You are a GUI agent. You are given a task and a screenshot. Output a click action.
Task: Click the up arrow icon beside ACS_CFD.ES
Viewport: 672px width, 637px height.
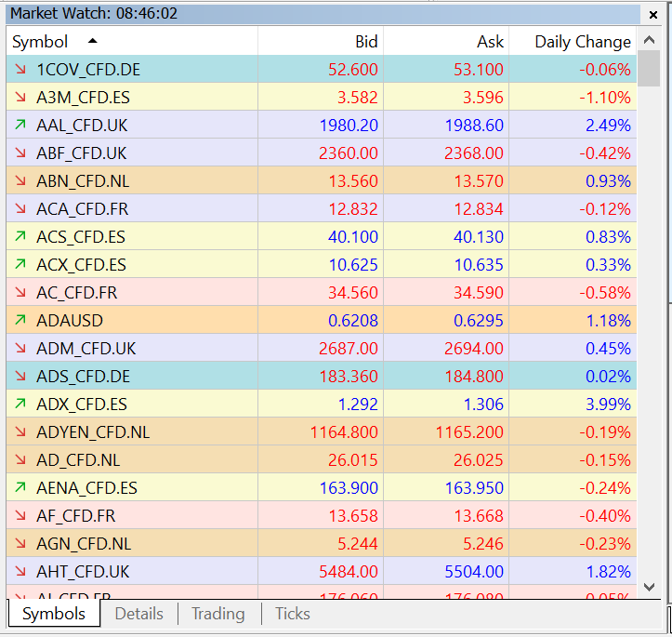click(x=20, y=237)
